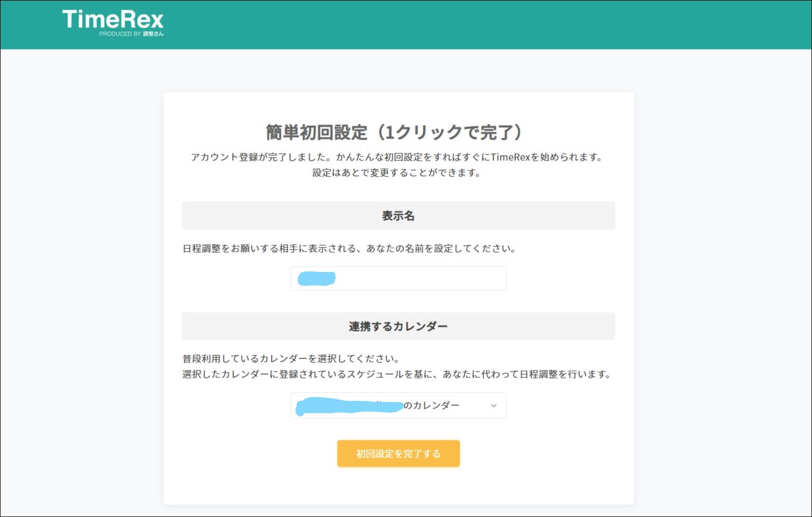
Task: Click the blue redacted name inside the input field
Action: [x=316, y=278]
